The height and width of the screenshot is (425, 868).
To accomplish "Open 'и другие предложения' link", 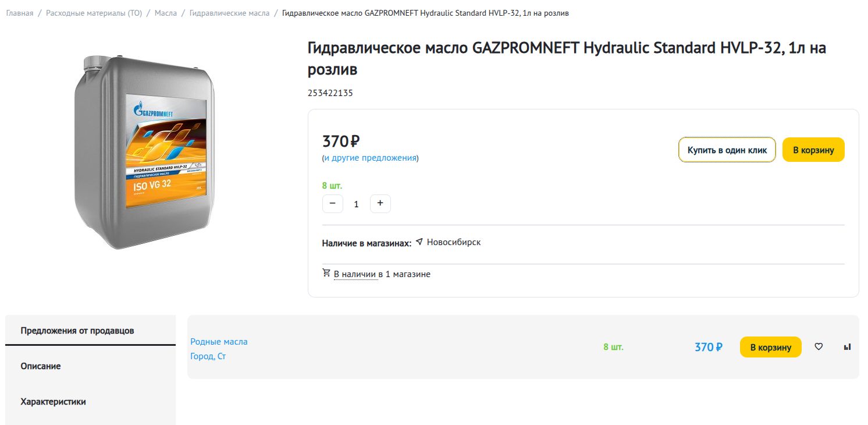I will 370,158.
